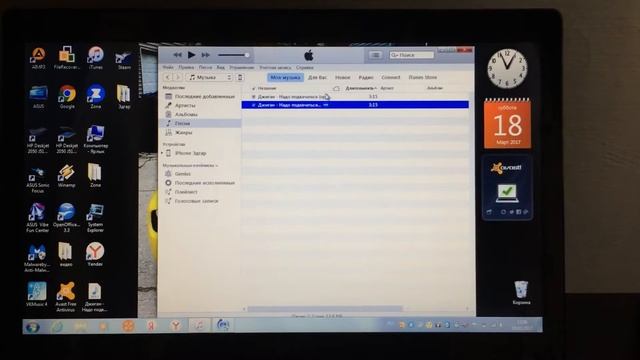
Task: Skip to previous track in iTunes
Action: [177, 55]
